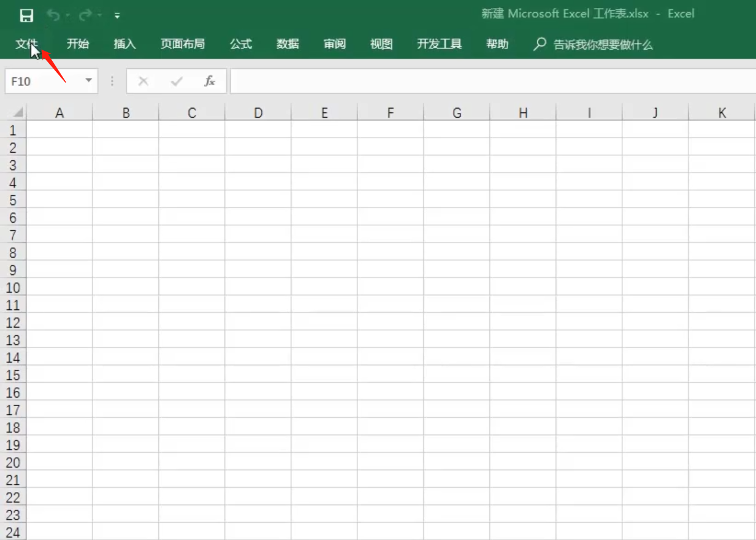Select row 1 header
Viewport: 756px width, 540px height.
tap(13, 129)
